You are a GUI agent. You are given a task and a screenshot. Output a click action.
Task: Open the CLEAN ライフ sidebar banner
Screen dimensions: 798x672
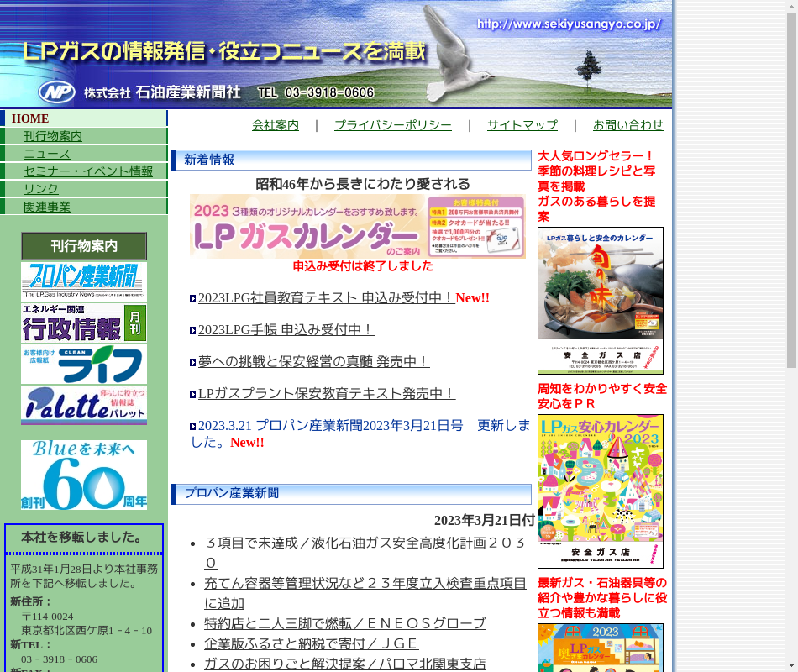[84, 364]
